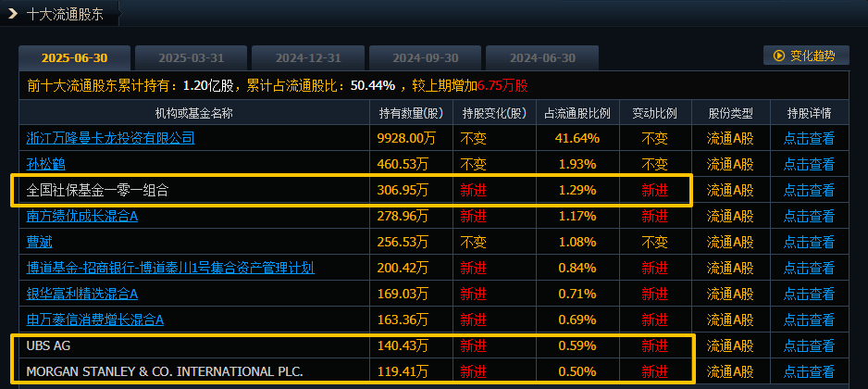Click the 41.64% float ratio cell
The image size is (868, 389).
point(577,138)
